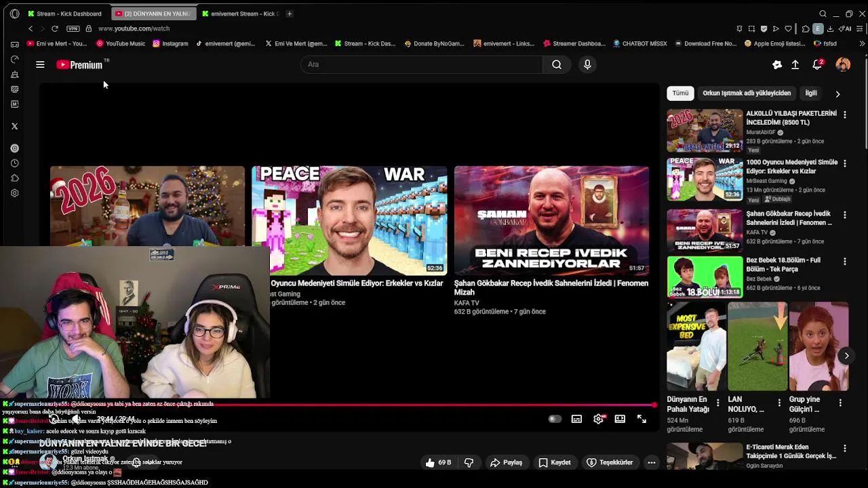868x488 pixels.
Task: Toggle autoplay switch in player
Action: point(555,419)
